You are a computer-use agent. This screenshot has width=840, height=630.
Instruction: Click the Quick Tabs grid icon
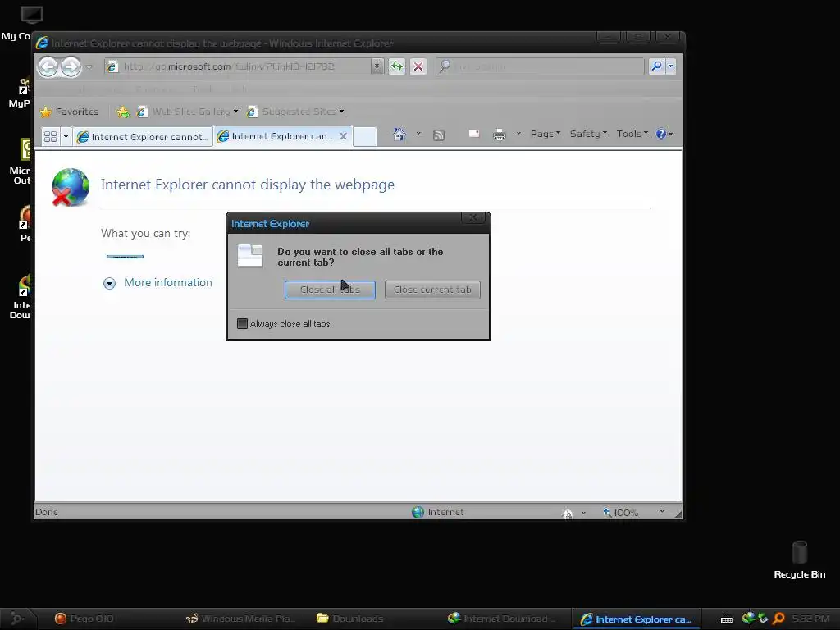[50, 137]
